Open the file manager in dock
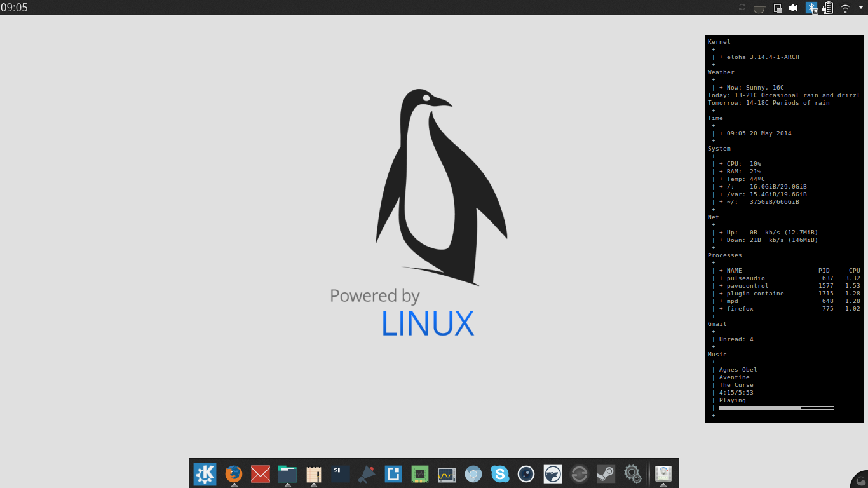868x488 pixels. point(287,474)
